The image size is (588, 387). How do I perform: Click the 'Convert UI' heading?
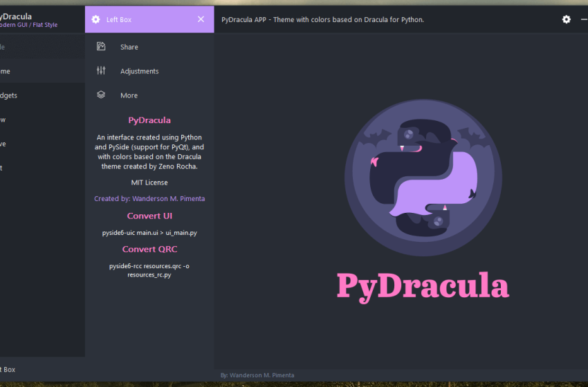coord(149,216)
